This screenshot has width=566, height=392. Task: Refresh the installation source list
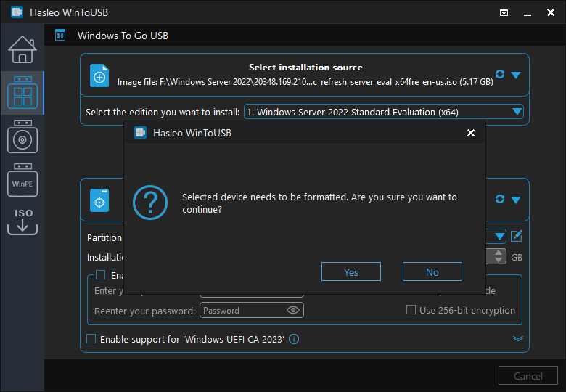(x=500, y=74)
